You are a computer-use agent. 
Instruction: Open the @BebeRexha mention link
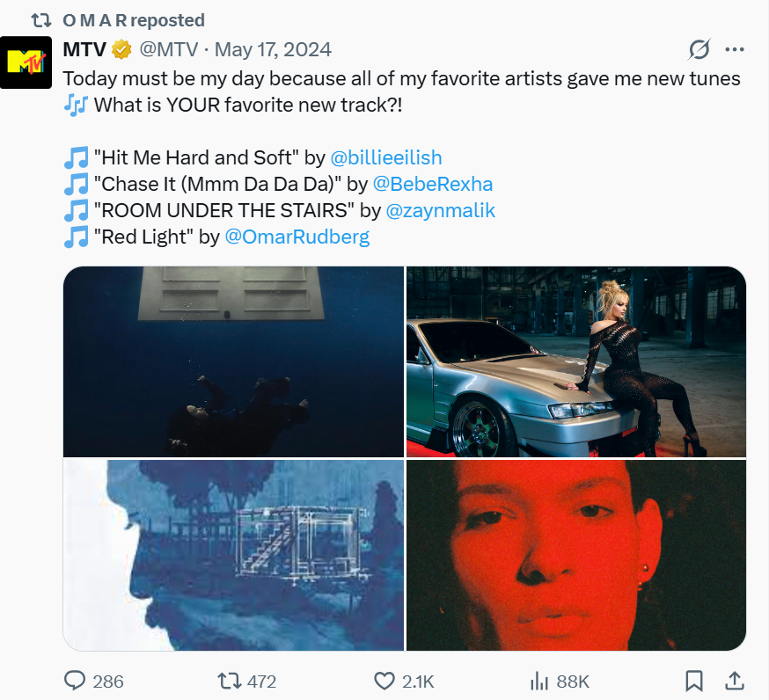pos(432,185)
